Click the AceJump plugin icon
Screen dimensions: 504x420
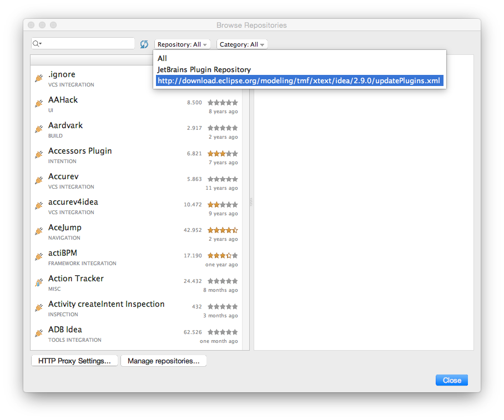[38, 231]
